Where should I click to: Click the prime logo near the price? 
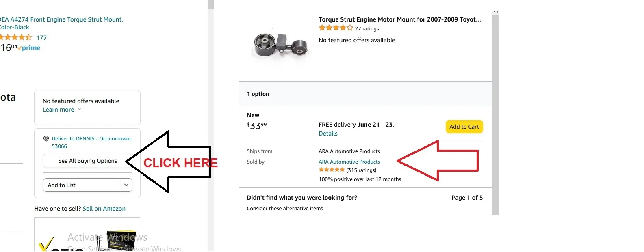pos(29,48)
